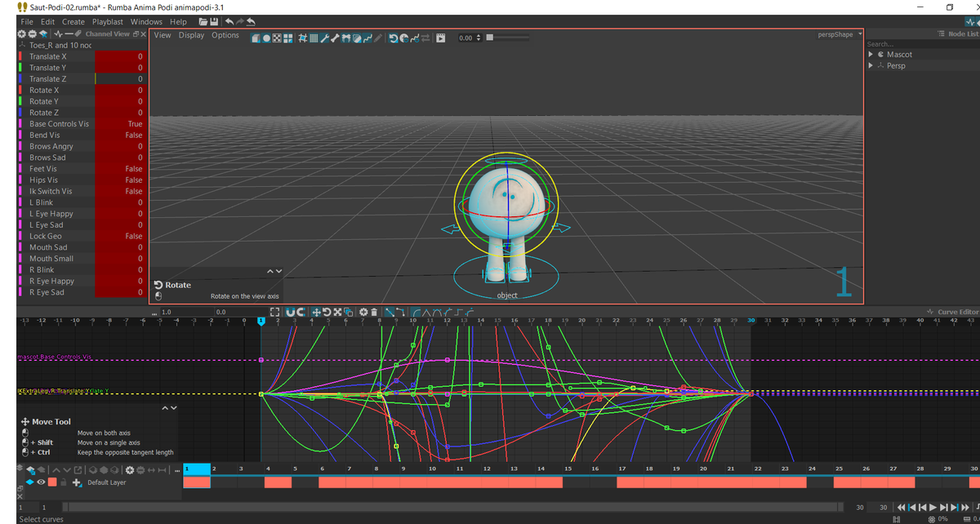Click the float panel icon beside Channel View
This screenshot has height=524, width=980.
(x=135, y=34)
